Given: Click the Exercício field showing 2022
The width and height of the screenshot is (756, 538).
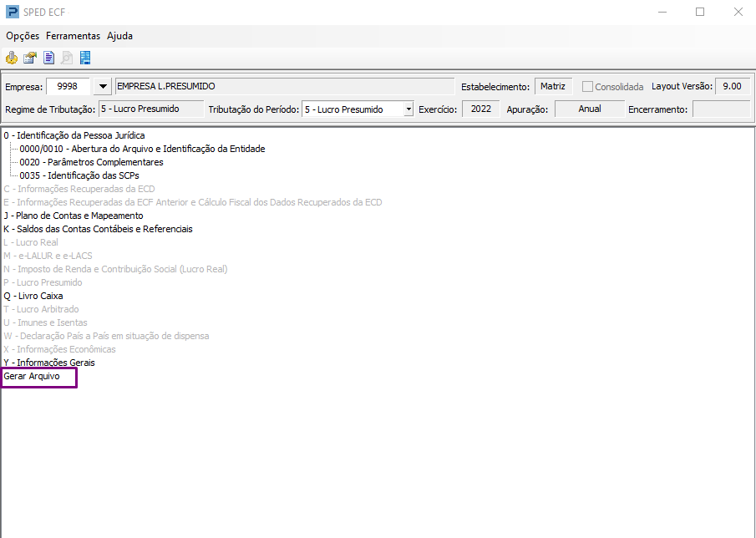Looking at the screenshot, I should click(x=481, y=109).
